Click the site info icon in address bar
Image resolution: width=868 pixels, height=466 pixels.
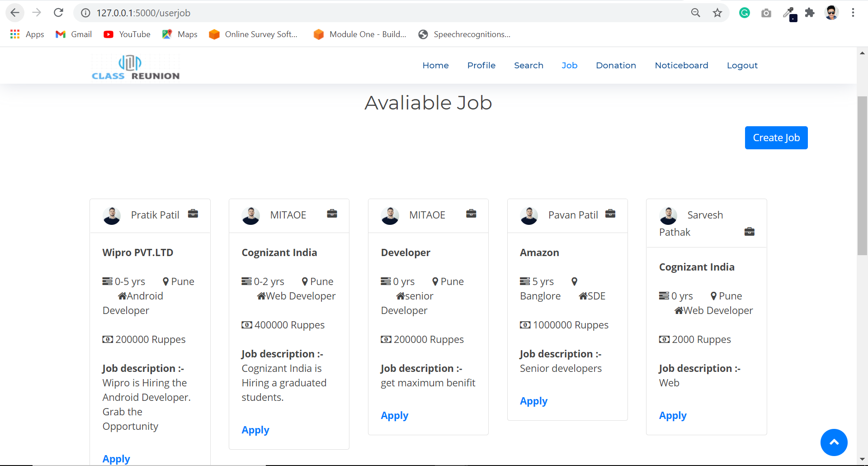85,13
